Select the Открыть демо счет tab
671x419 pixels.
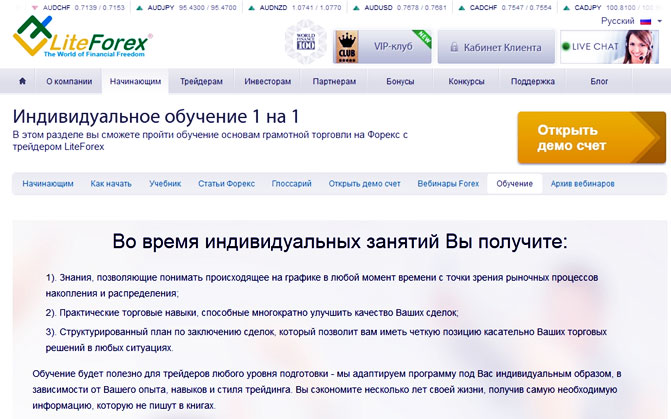(x=365, y=184)
